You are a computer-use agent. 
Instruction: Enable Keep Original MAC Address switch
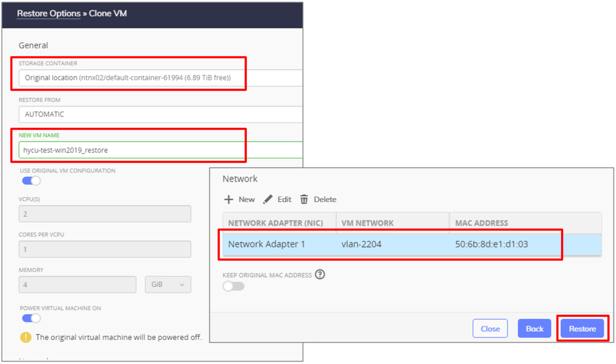pos(233,286)
